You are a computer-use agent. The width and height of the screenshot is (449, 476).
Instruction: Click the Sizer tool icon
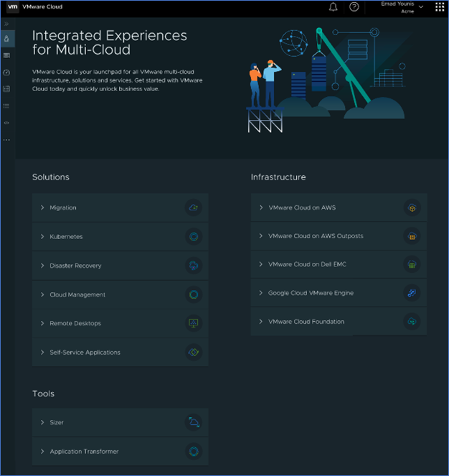tap(193, 422)
